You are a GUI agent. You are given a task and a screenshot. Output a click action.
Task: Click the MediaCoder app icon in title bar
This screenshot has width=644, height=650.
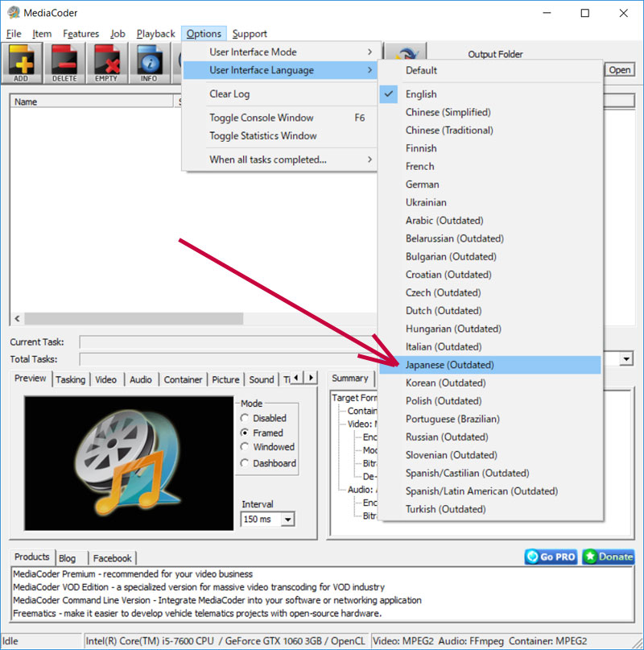[x=13, y=13]
